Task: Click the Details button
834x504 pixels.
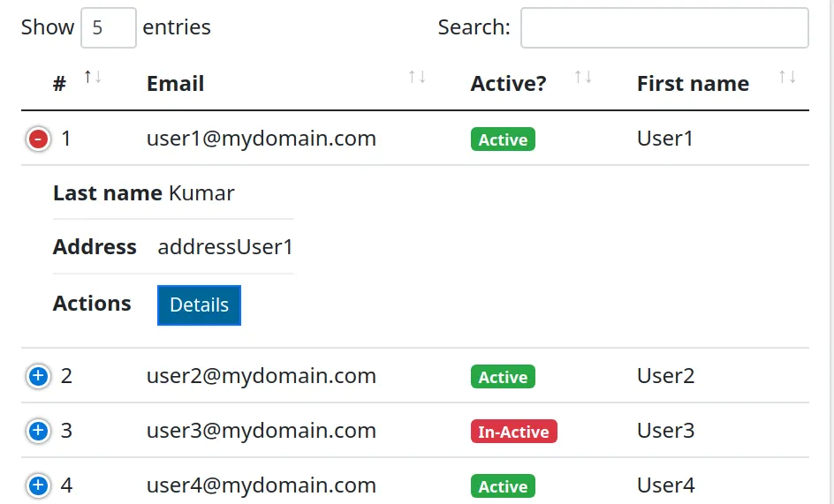Action: [x=199, y=305]
